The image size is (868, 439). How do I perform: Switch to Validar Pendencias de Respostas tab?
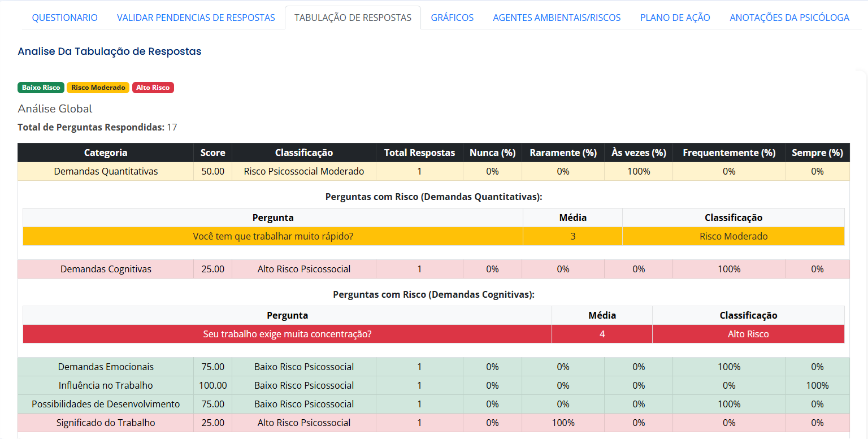click(x=196, y=18)
